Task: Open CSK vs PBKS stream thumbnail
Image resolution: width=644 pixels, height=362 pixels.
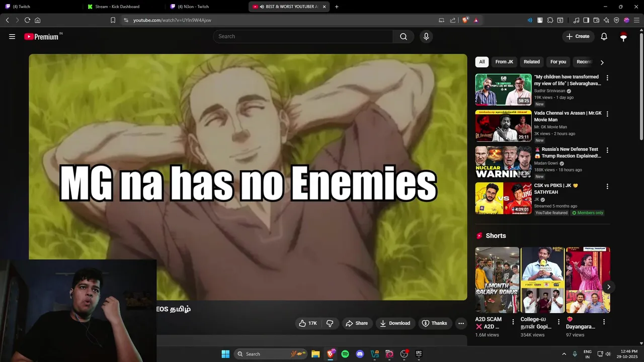Action: [503, 198]
